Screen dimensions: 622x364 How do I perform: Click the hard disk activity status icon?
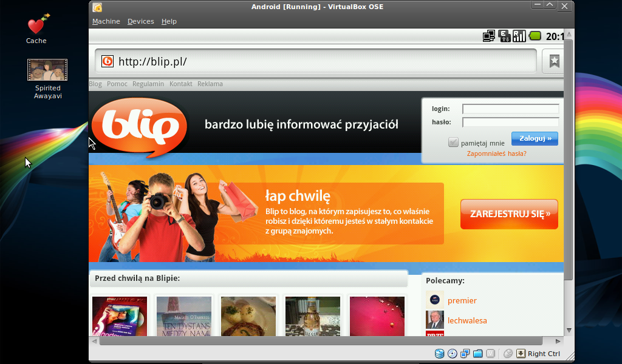click(x=439, y=354)
